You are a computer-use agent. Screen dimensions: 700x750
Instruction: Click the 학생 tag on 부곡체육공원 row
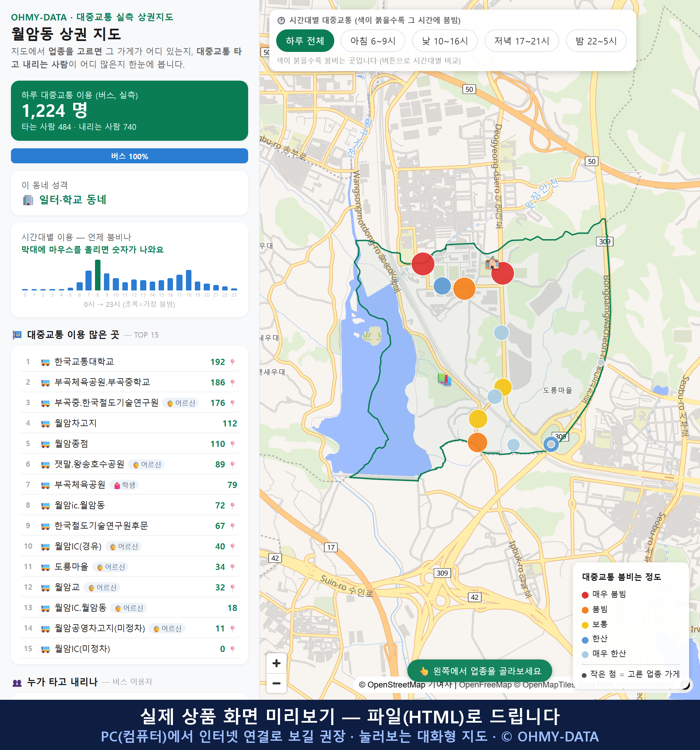click(x=124, y=485)
